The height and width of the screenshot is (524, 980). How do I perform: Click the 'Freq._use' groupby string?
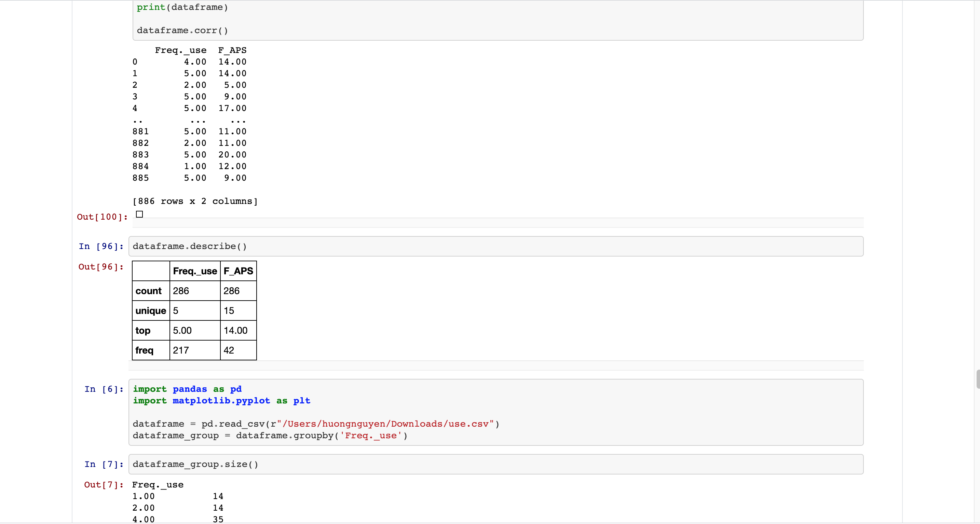tap(370, 436)
